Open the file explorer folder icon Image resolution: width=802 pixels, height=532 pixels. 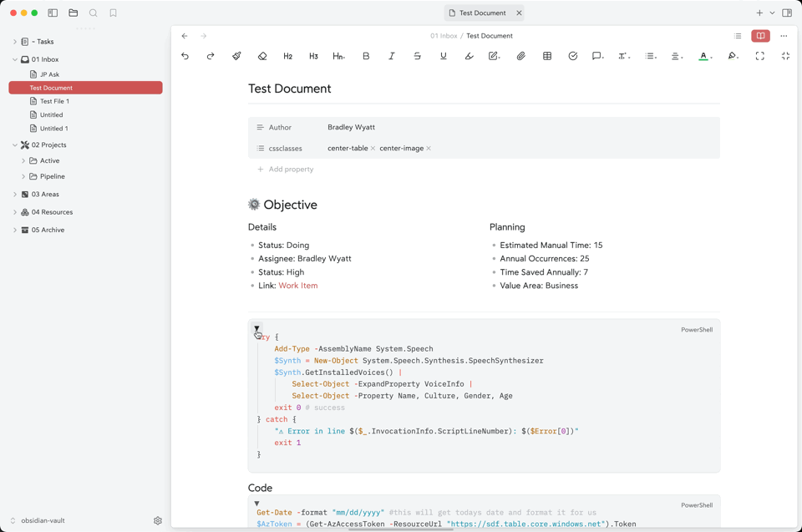pyautogui.click(x=74, y=13)
